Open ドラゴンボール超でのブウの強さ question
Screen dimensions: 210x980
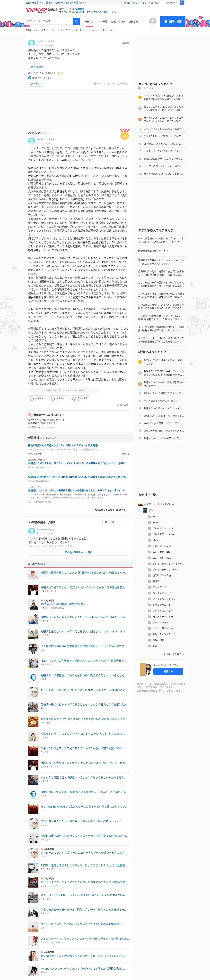(84, 690)
